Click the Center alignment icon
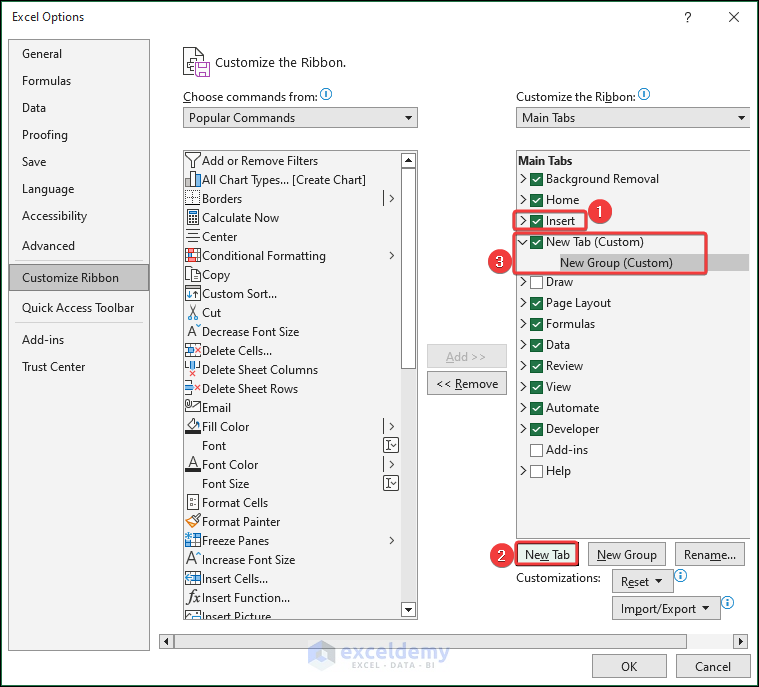The image size is (759, 687). point(193,236)
